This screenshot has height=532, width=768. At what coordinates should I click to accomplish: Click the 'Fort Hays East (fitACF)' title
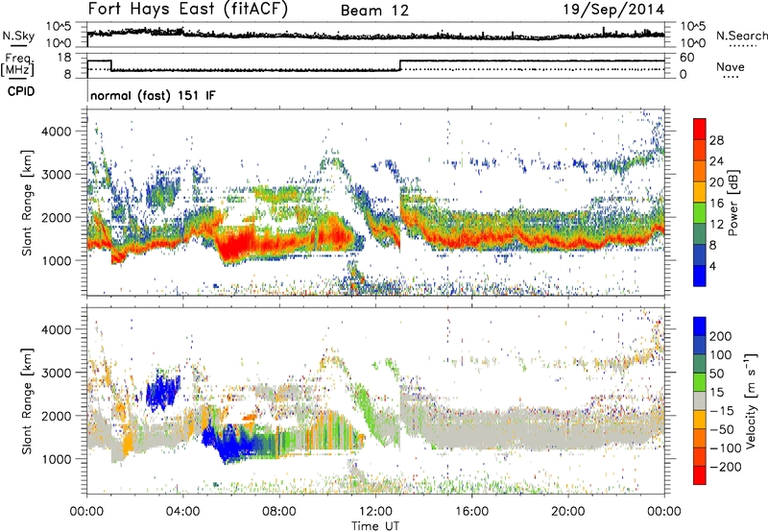(x=188, y=9)
